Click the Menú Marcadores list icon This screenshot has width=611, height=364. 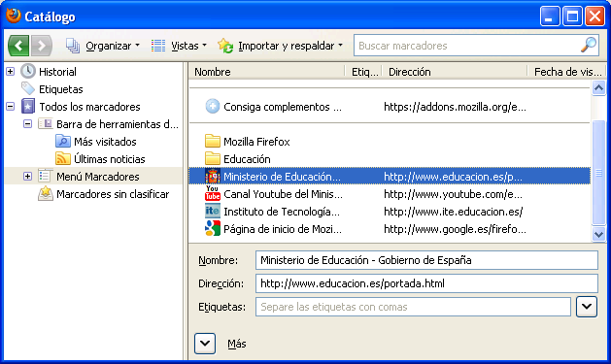(46, 176)
